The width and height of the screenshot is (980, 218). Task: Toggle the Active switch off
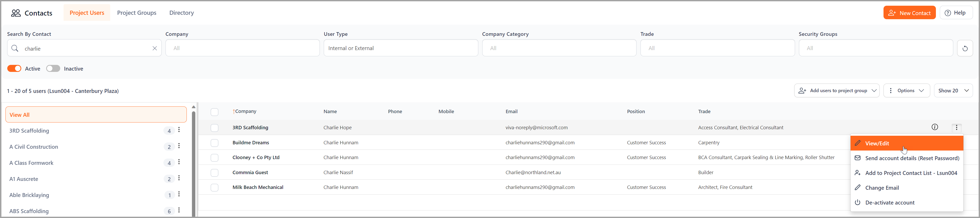[x=15, y=69]
